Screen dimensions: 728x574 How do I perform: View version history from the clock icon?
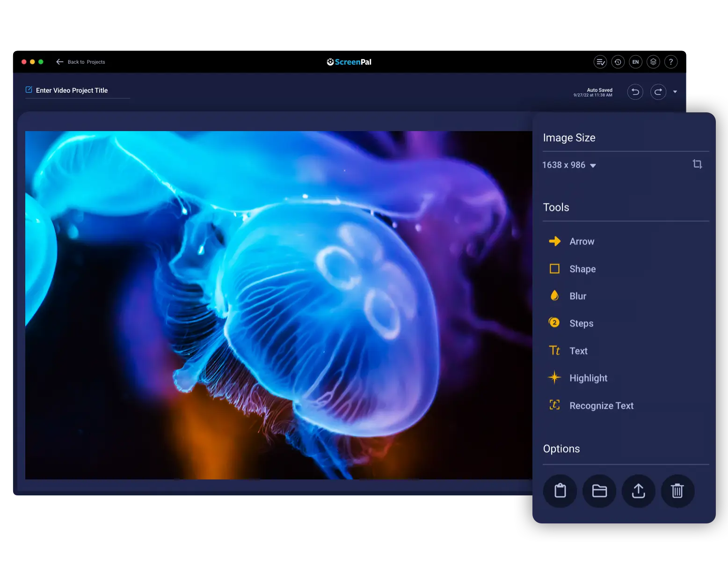click(618, 62)
